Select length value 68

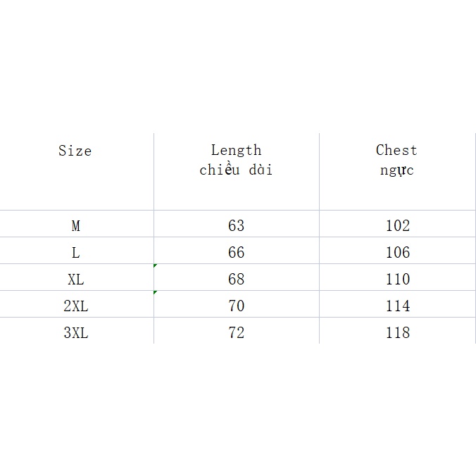pyautogui.click(x=236, y=279)
